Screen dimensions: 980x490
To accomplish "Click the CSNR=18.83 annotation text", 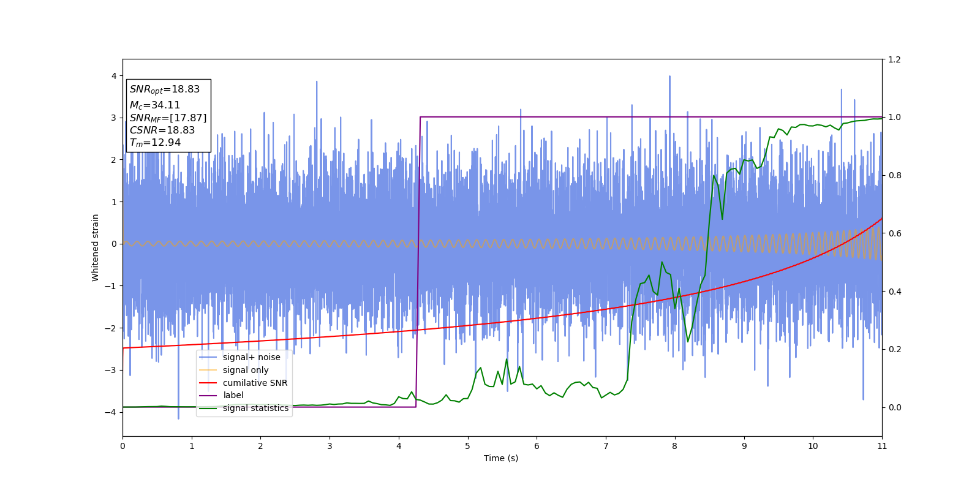I will (x=162, y=130).
